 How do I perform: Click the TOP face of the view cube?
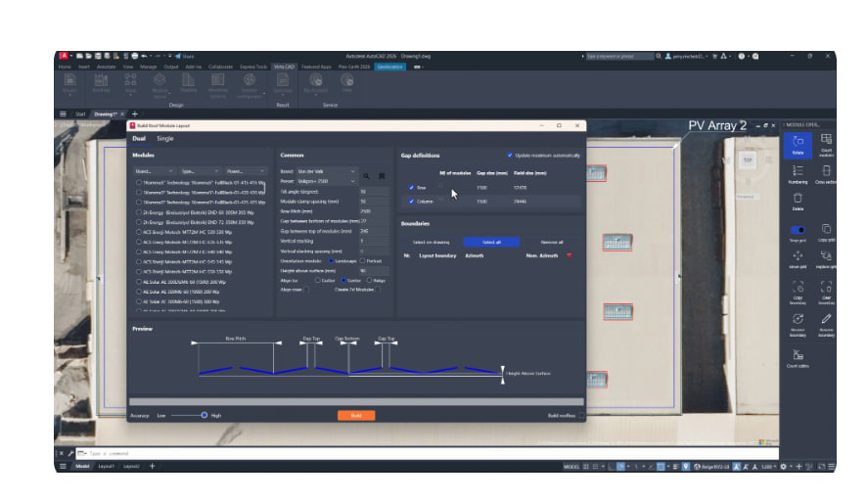point(748,160)
